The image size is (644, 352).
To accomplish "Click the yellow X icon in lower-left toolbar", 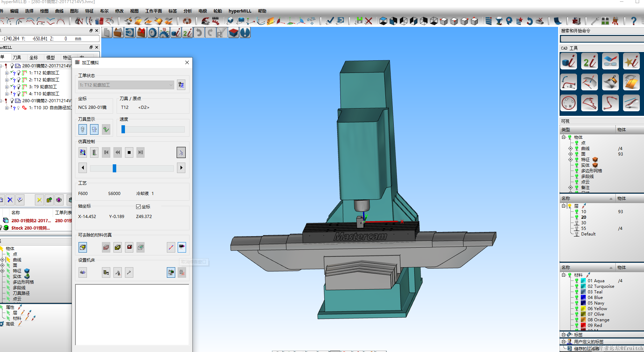I will [x=39, y=200].
